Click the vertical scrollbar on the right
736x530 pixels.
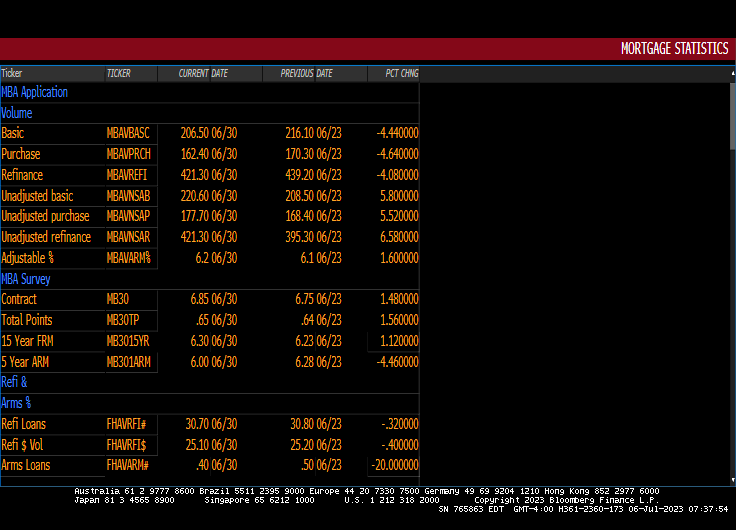point(731,115)
